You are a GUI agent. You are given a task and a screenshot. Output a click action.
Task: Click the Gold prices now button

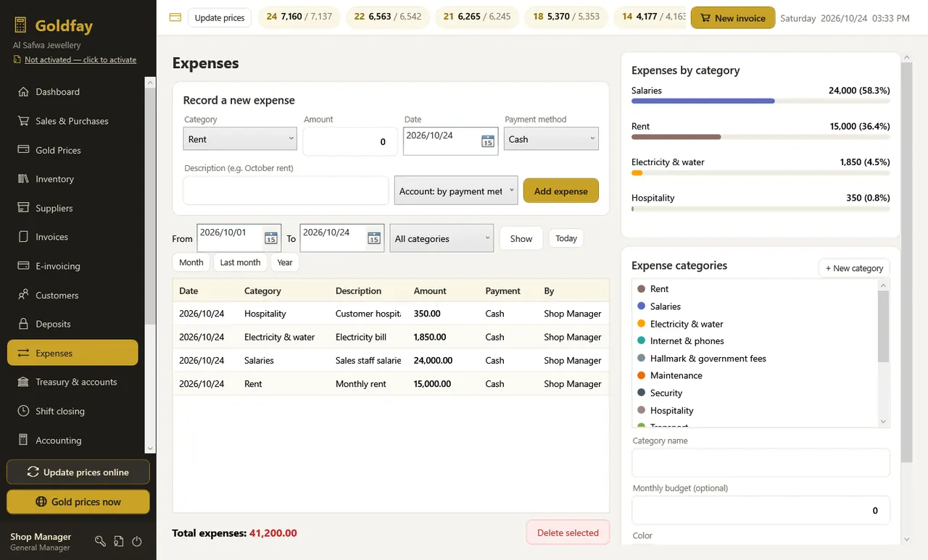pos(78,501)
